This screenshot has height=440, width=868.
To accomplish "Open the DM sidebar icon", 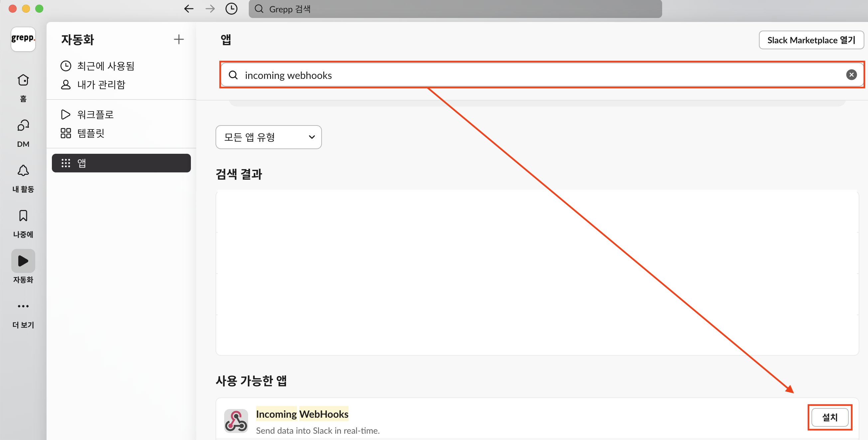I will click(x=23, y=126).
